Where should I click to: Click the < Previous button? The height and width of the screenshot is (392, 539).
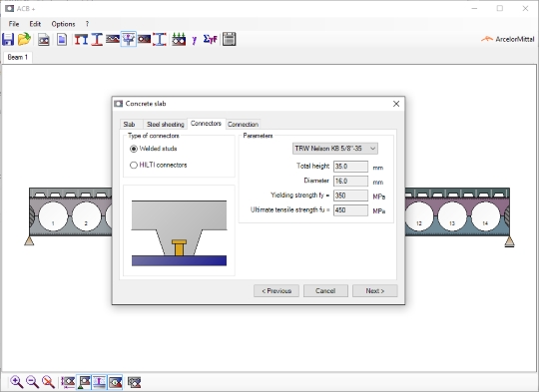pos(276,291)
